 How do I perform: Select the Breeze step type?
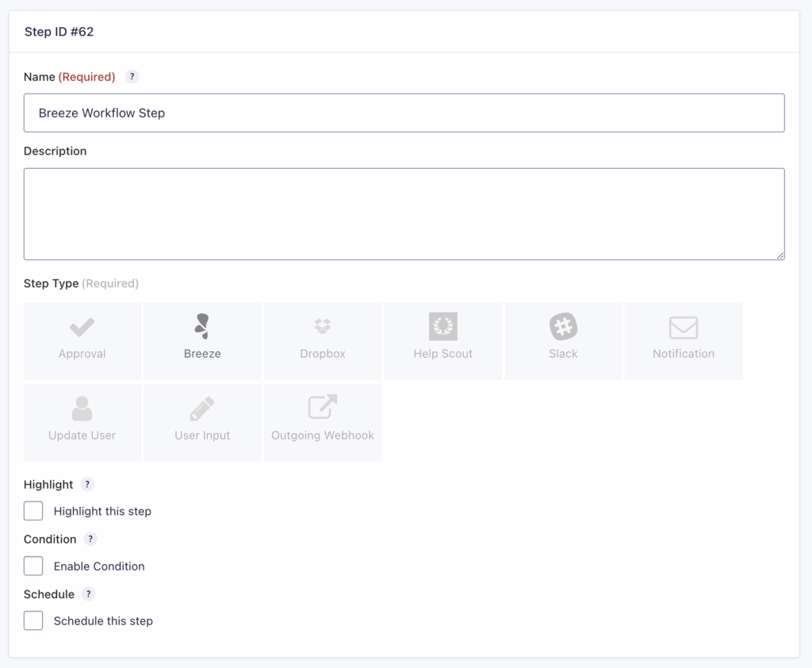(x=202, y=340)
